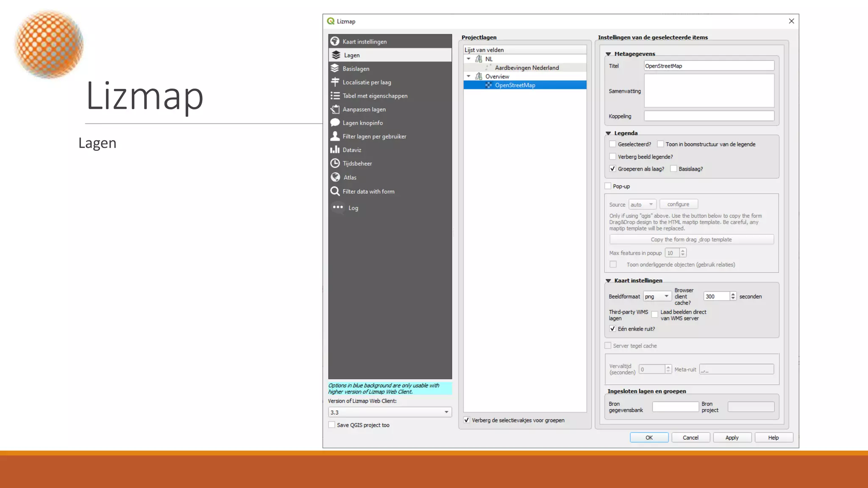Open the Beeldformaat png dropdown
The image size is (868, 488).
click(x=657, y=297)
